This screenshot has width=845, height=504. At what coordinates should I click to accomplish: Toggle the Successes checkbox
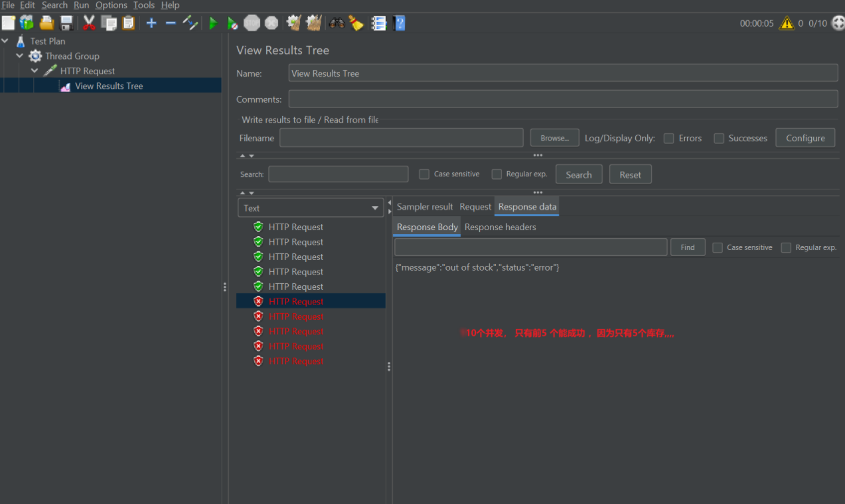coord(719,139)
